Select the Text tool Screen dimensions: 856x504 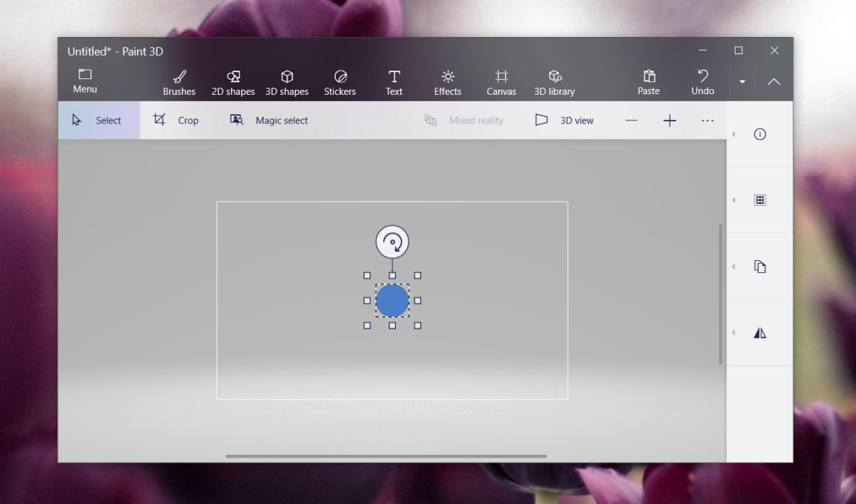pos(394,81)
